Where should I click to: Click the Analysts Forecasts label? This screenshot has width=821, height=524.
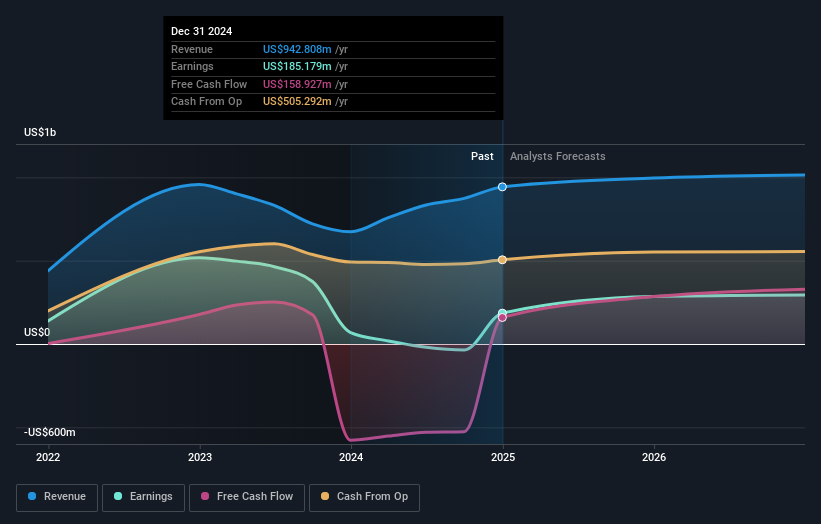coord(558,156)
